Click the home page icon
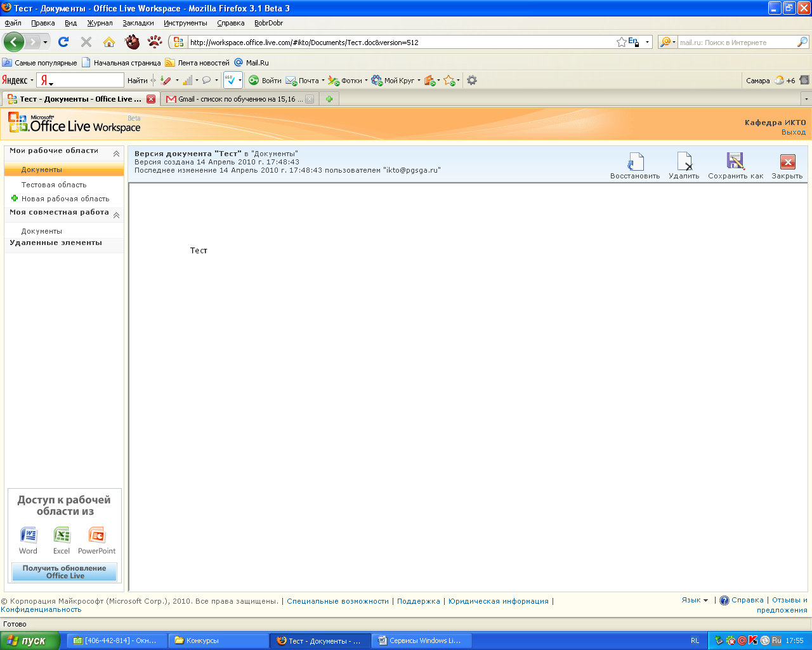 109,42
